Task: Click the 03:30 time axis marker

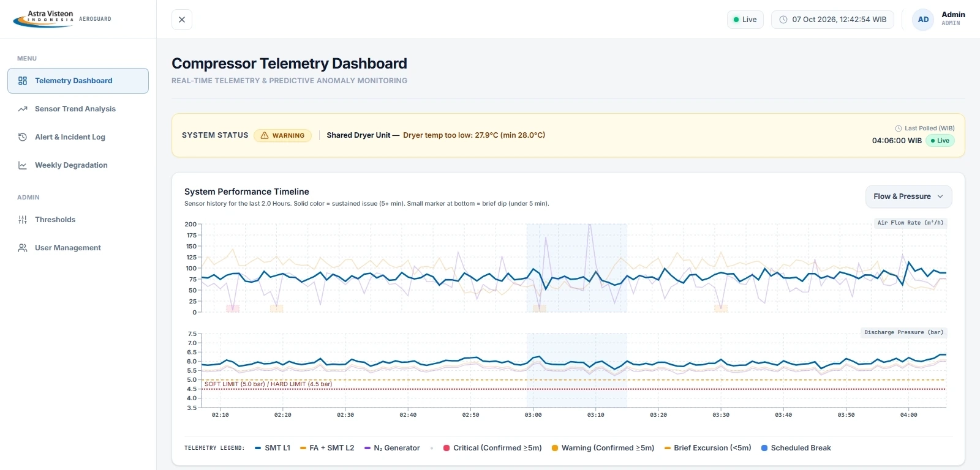Action: point(721,415)
